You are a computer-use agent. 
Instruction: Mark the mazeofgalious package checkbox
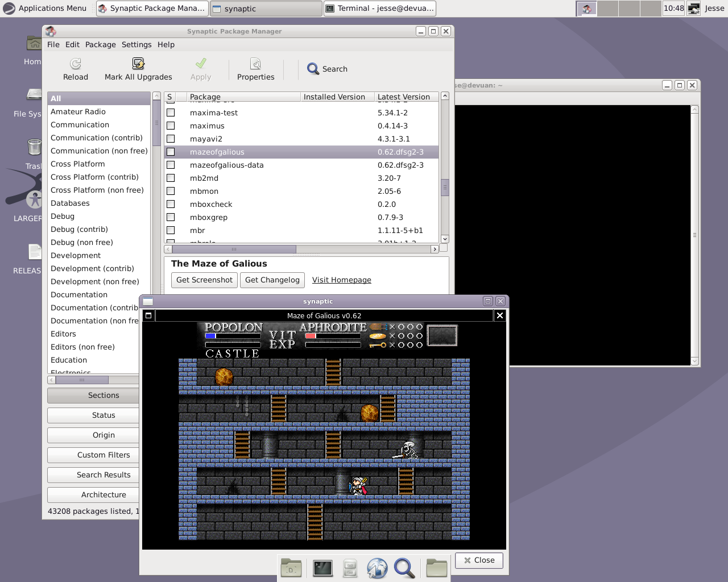(x=171, y=152)
